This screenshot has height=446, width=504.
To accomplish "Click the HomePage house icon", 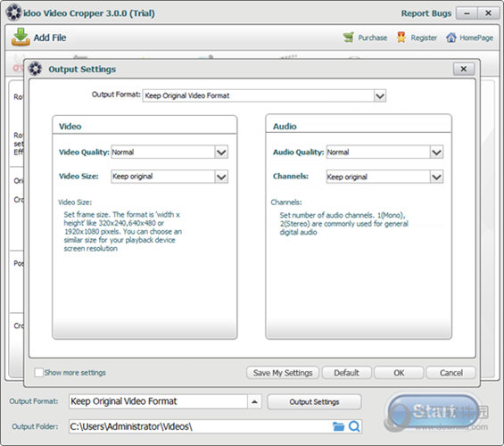I will 451,37.
